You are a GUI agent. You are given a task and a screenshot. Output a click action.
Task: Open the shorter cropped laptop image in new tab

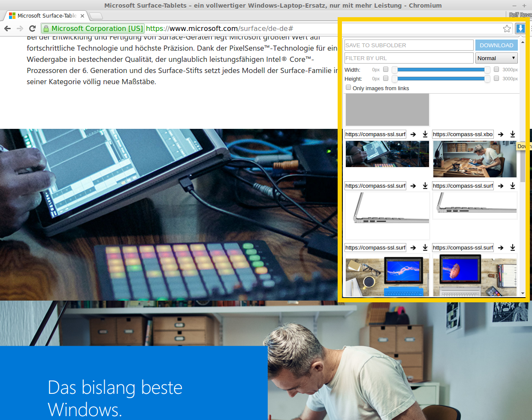point(501,186)
